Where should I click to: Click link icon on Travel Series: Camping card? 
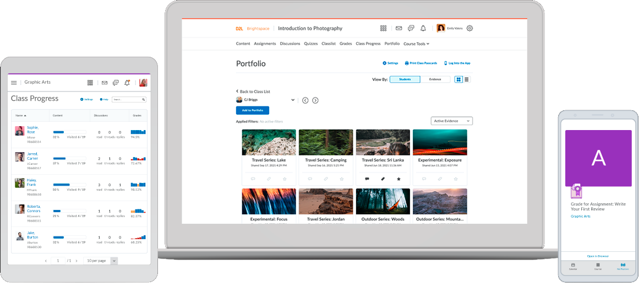point(326,179)
